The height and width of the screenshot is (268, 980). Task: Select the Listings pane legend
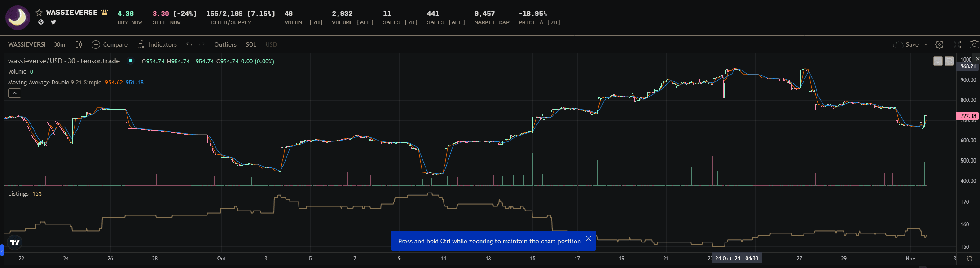[x=18, y=194]
